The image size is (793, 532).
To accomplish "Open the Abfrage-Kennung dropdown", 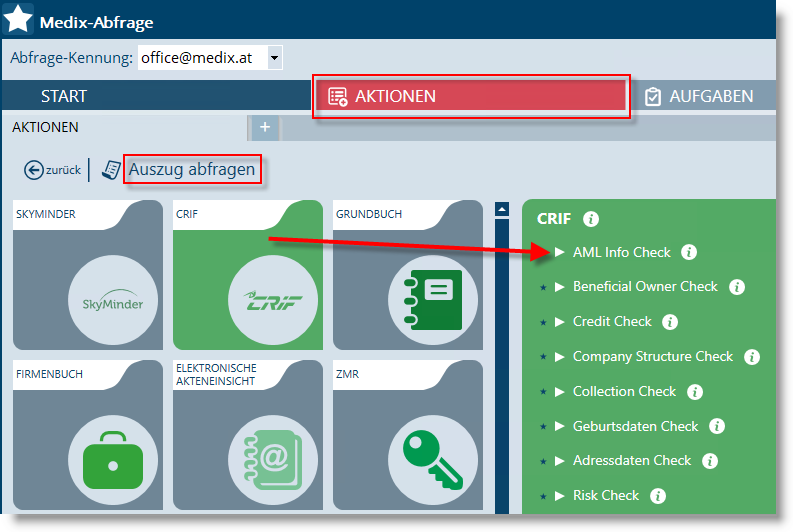I will click(275, 58).
